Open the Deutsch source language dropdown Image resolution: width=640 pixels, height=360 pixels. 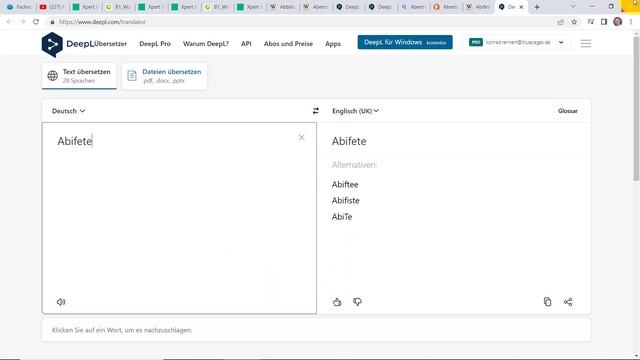coord(69,111)
